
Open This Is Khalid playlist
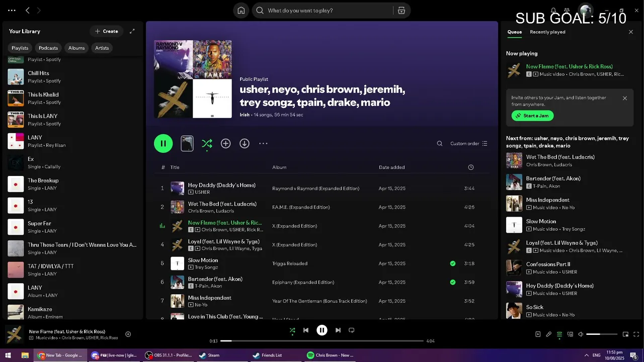73,98
